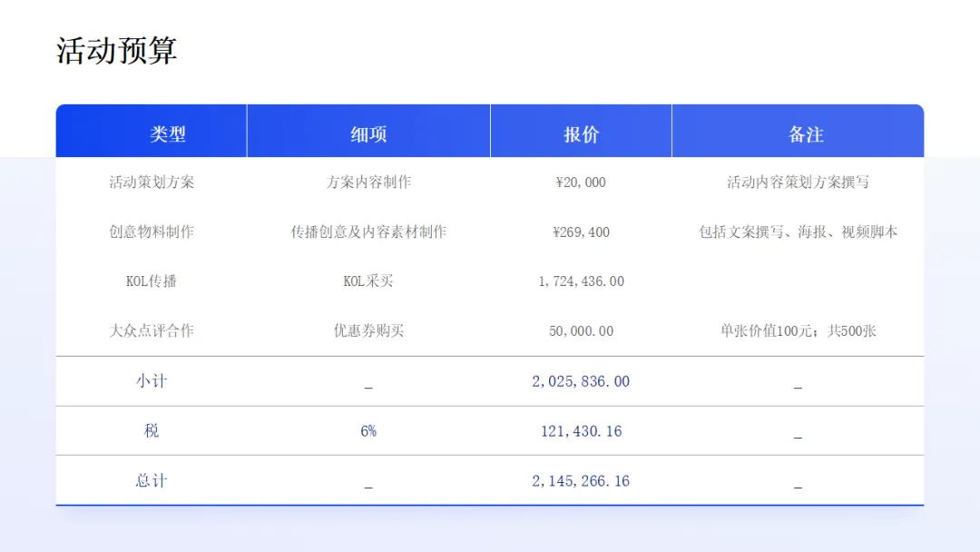Click the KOL传播 type cell

[152, 281]
